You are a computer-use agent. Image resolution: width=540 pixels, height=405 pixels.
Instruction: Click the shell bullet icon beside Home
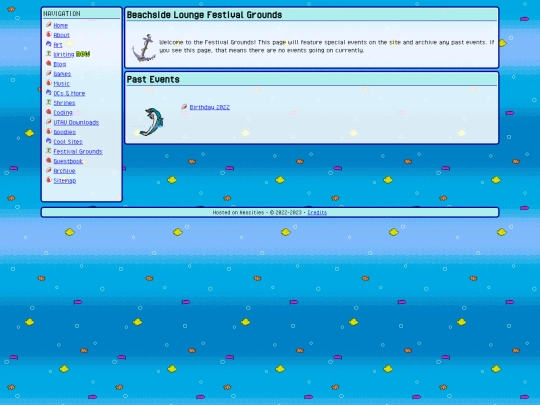tap(49, 25)
